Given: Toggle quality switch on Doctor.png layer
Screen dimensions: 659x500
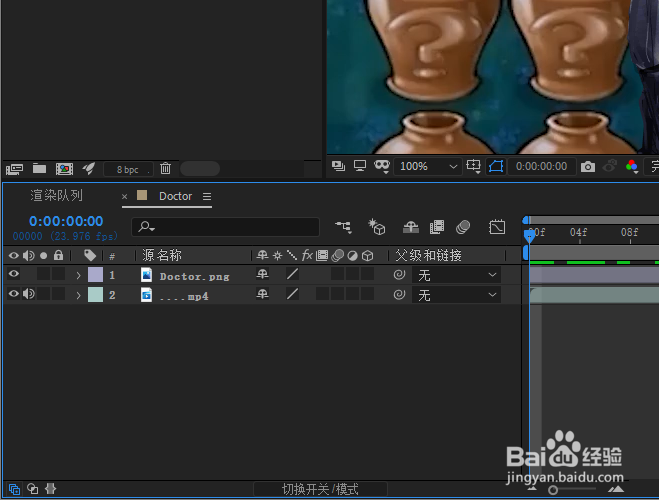Looking at the screenshot, I should pyautogui.click(x=292, y=274).
